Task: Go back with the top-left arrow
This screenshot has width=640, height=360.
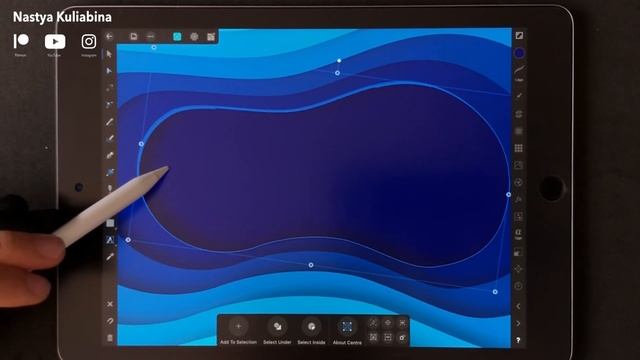Action: [109, 36]
